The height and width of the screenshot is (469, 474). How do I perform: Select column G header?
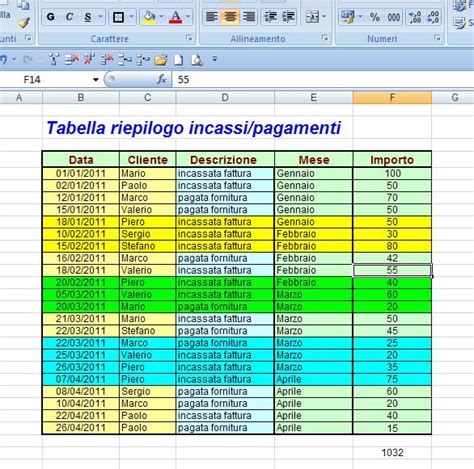[455, 97]
